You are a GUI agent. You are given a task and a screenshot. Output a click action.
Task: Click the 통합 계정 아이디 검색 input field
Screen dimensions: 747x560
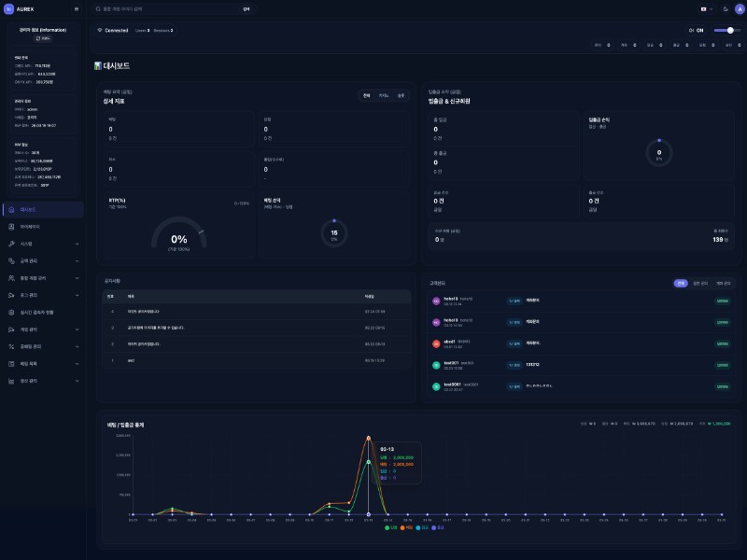[168, 8]
